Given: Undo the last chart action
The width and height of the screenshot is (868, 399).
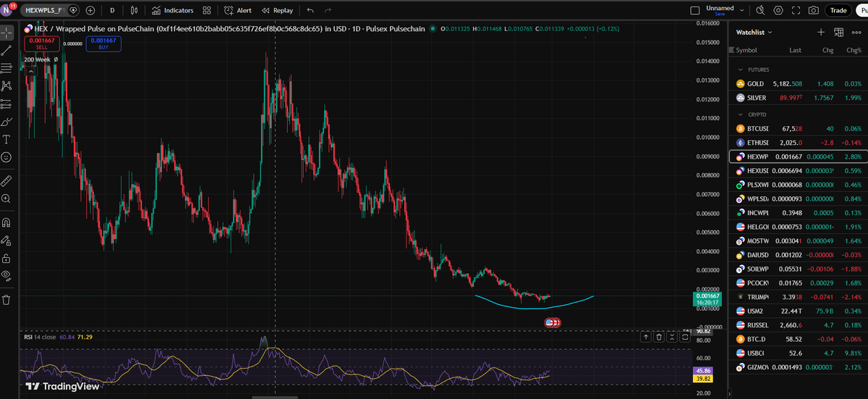Looking at the screenshot, I should point(310,10).
